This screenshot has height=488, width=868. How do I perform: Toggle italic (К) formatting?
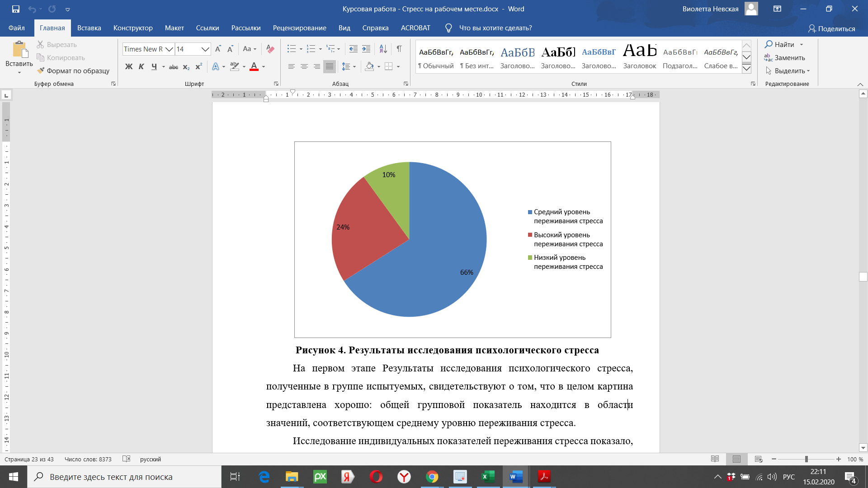click(x=141, y=67)
